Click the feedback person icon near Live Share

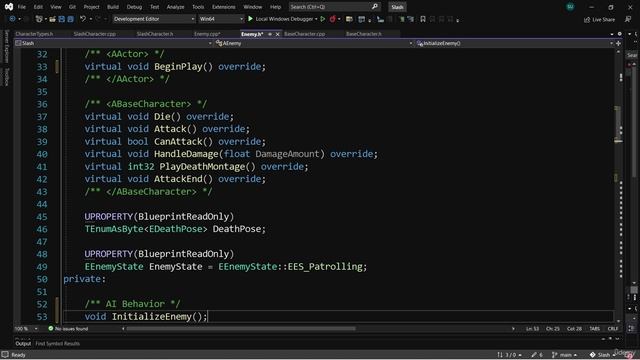(x=628, y=19)
